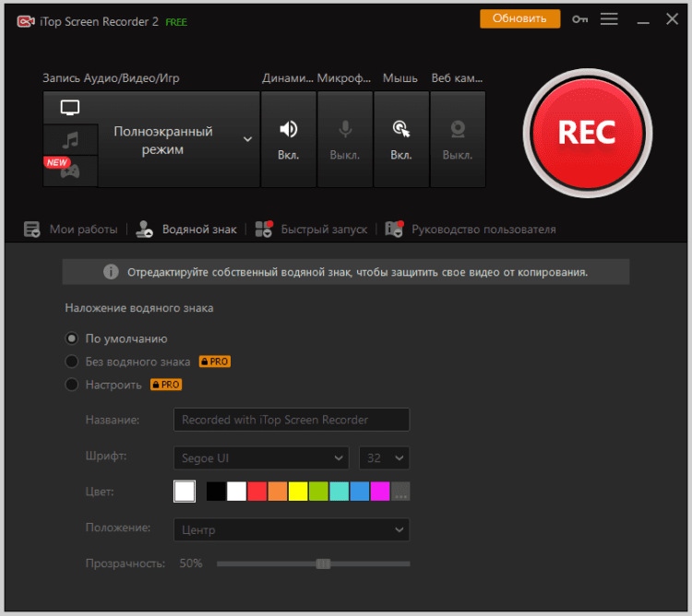This screenshot has width=692, height=616.
Task: Pick the green color swatch
Action: (318, 492)
